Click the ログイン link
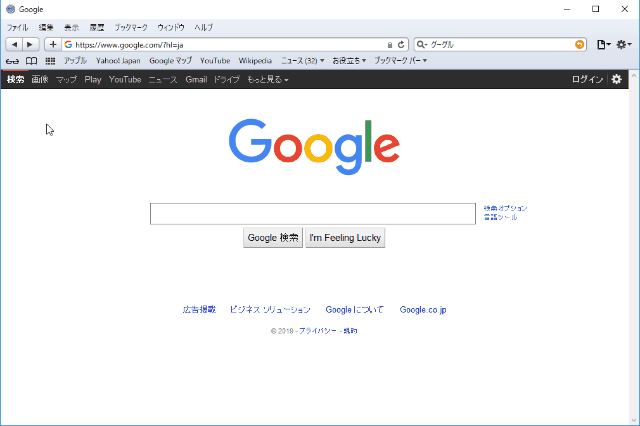The height and width of the screenshot is (426, 640). 587,80
